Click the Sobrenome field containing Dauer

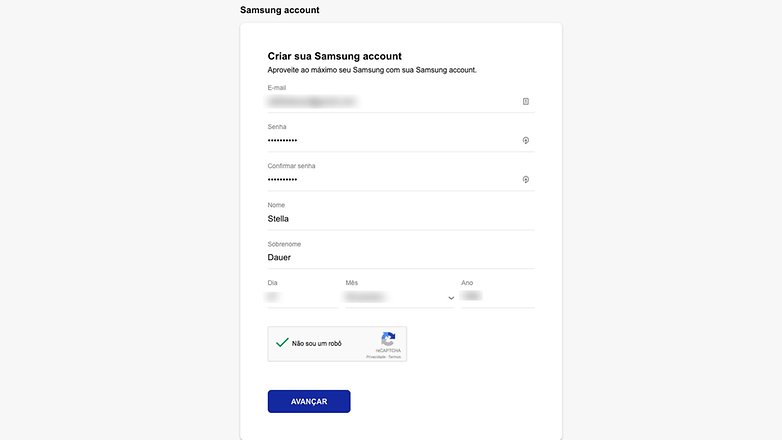click(401, 257)
